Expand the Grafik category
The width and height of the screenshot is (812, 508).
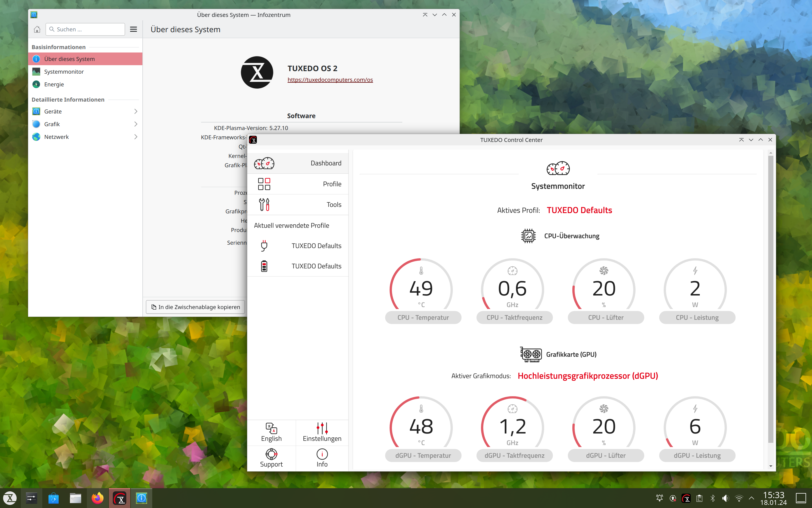coord(85,124)
